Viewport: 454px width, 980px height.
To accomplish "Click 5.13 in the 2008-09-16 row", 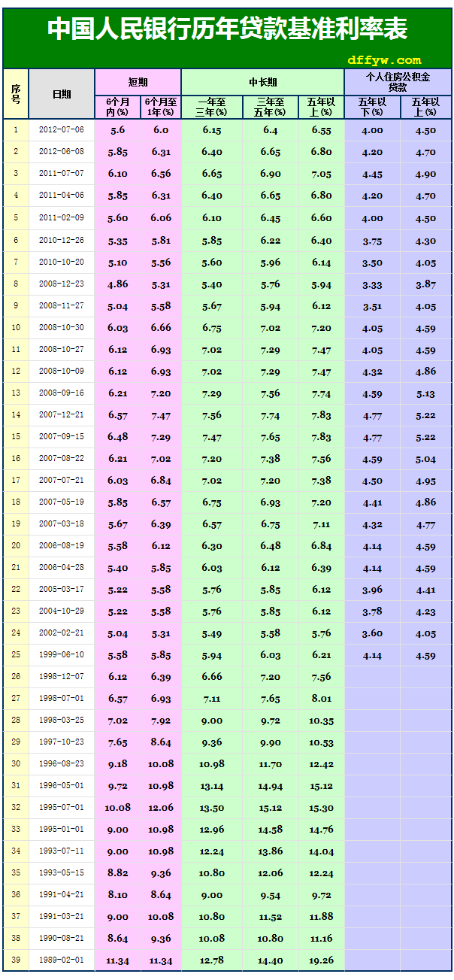I will [x=425, y=393].
